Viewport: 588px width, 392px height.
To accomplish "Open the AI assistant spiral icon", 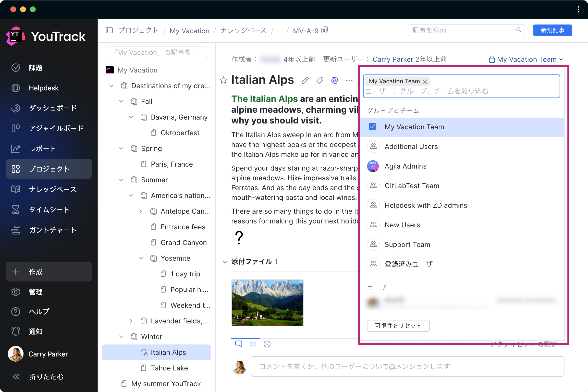I will 334,80.
